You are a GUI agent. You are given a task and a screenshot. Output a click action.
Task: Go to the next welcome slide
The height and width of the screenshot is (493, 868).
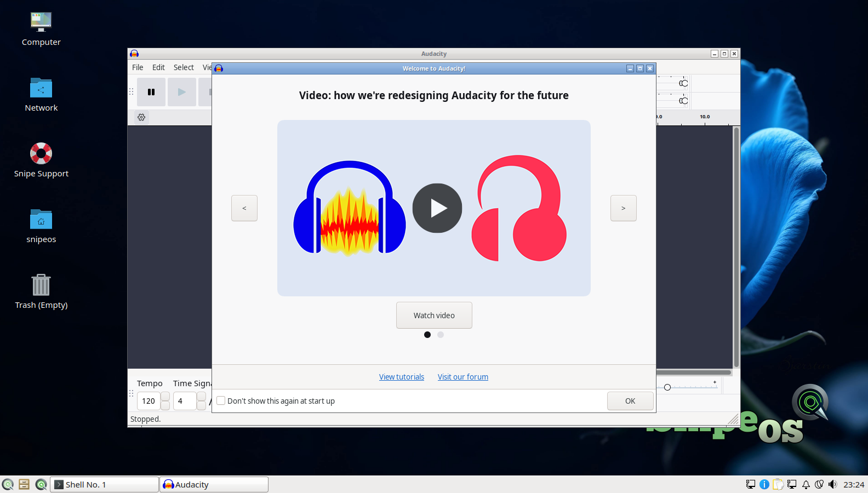coord(624,208)
